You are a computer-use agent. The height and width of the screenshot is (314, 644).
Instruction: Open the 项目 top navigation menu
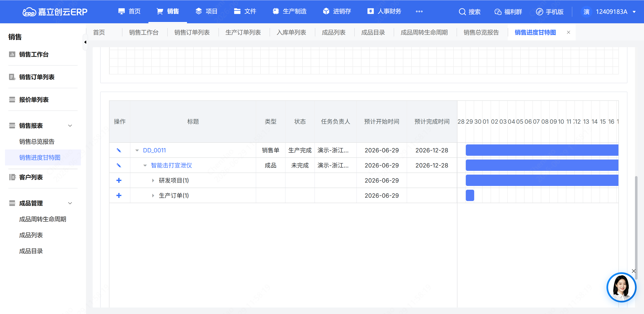point(206,12)
